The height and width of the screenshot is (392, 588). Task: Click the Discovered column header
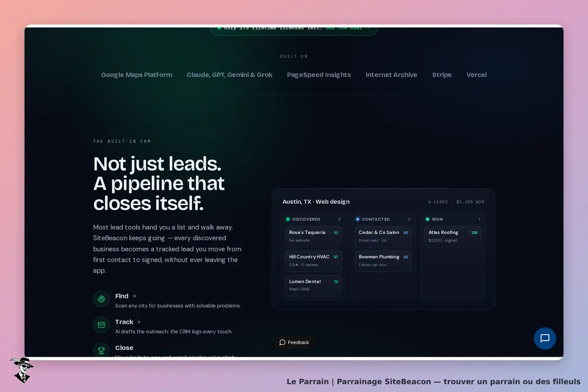point(314,220)
